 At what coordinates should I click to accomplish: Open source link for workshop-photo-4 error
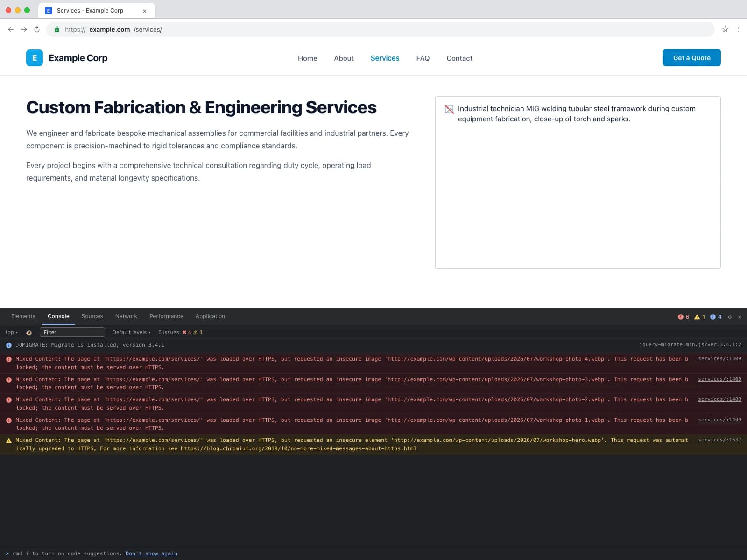point(719,359)
